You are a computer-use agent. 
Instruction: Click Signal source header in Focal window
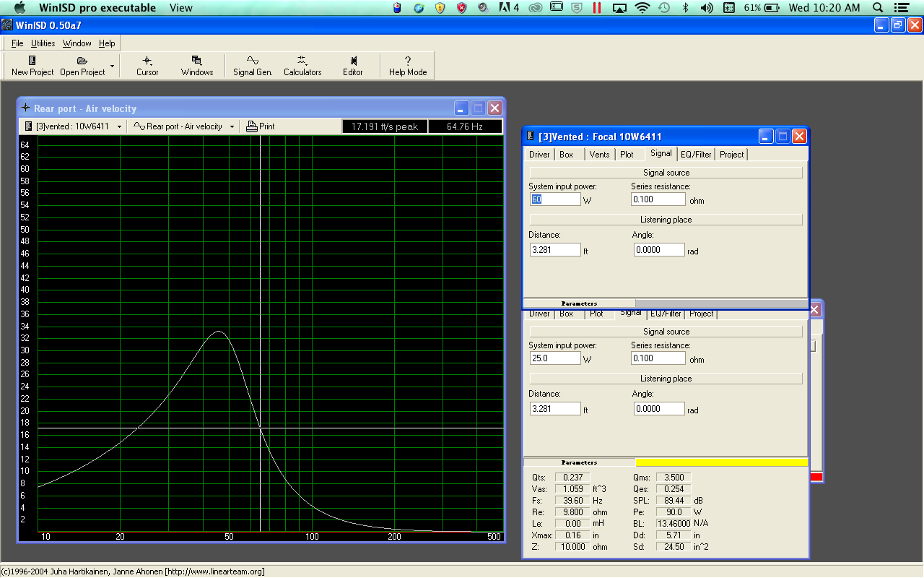coord(666,173)
